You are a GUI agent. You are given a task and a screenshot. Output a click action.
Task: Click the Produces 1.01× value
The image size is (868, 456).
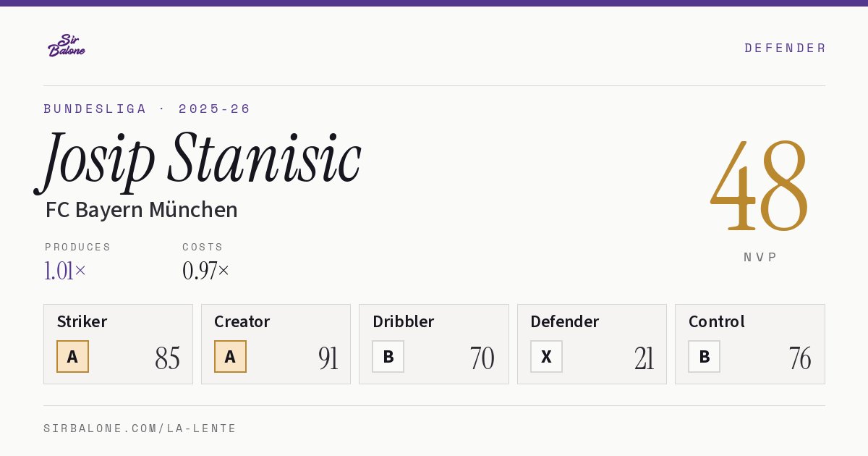click(65, 271)
